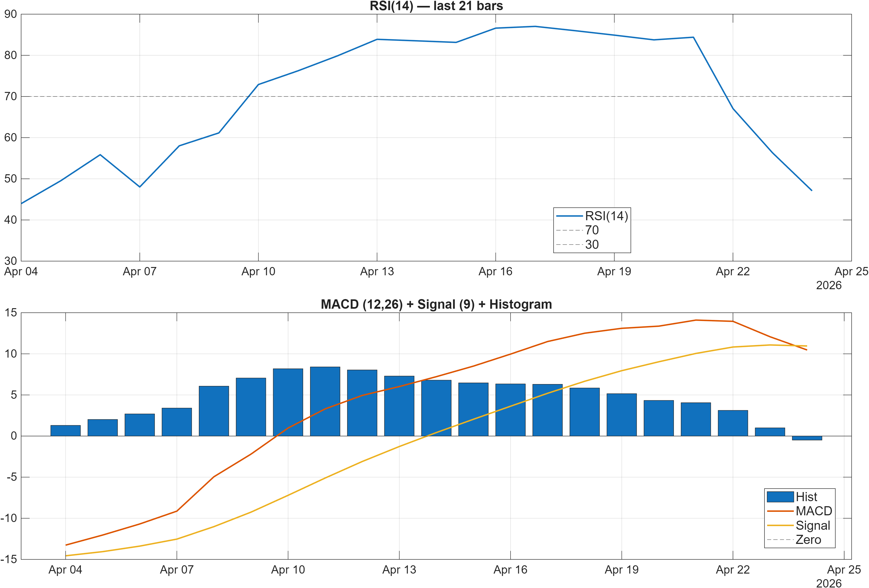Screen dimensions: 869x588
Task: Click Apr 19 label on RSI axis
Action: coord(614,272)
